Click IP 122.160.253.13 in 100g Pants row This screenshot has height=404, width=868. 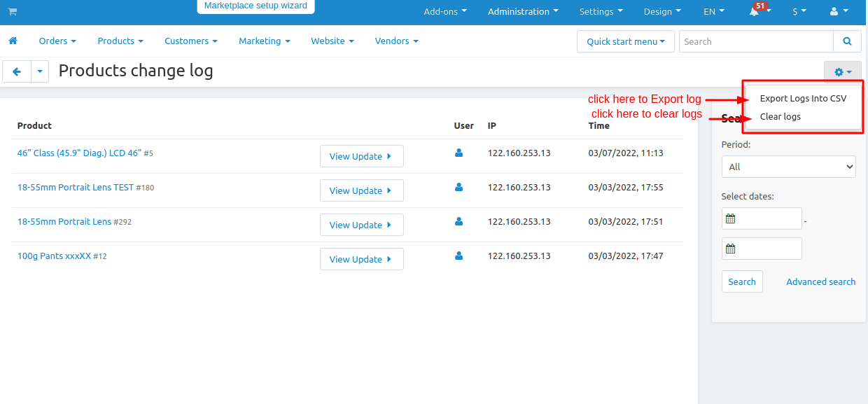(x=519, y=256)
